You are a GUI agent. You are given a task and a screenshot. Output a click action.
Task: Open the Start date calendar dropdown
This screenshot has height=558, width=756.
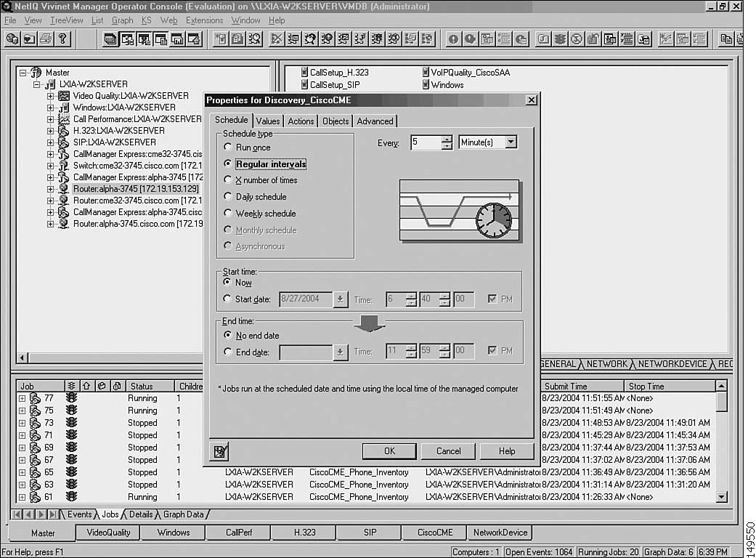[x=340, y=299]
